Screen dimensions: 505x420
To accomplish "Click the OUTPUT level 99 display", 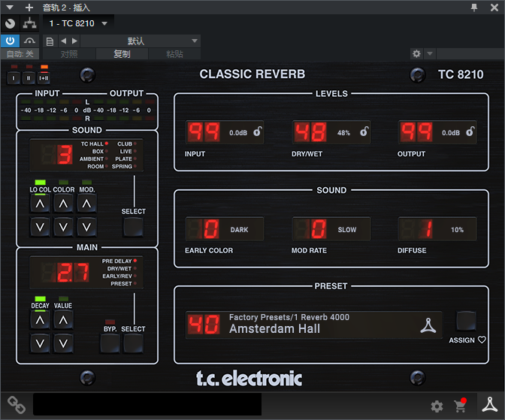I will 416,132.
